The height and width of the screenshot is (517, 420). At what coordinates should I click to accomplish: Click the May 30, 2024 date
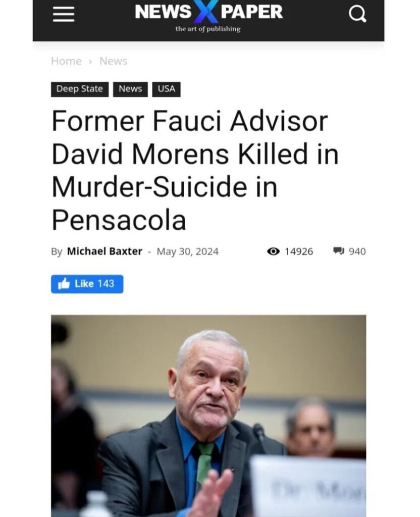(188, 251)
